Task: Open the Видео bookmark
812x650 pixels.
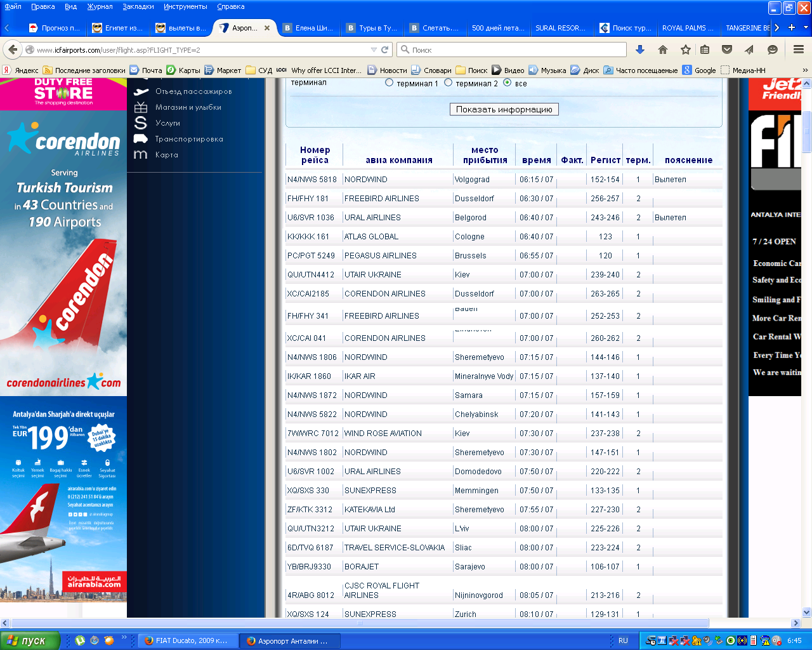Action: pos(508,70)
